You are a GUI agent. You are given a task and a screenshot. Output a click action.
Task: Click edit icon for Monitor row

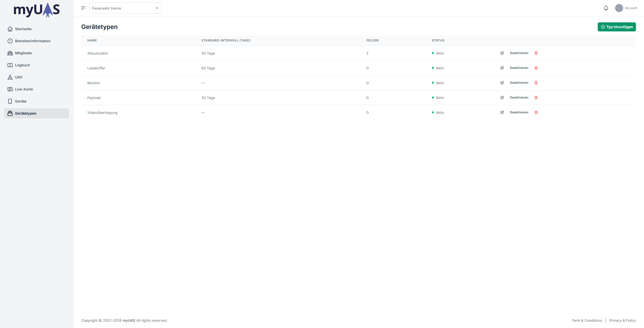502,83
